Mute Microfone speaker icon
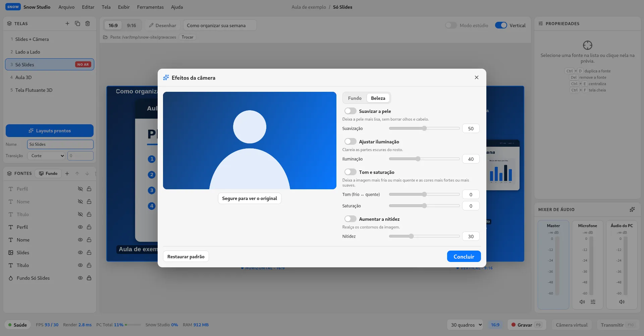Image resolution: width=644 pixels, height=336 pixels. pos(582,302)
